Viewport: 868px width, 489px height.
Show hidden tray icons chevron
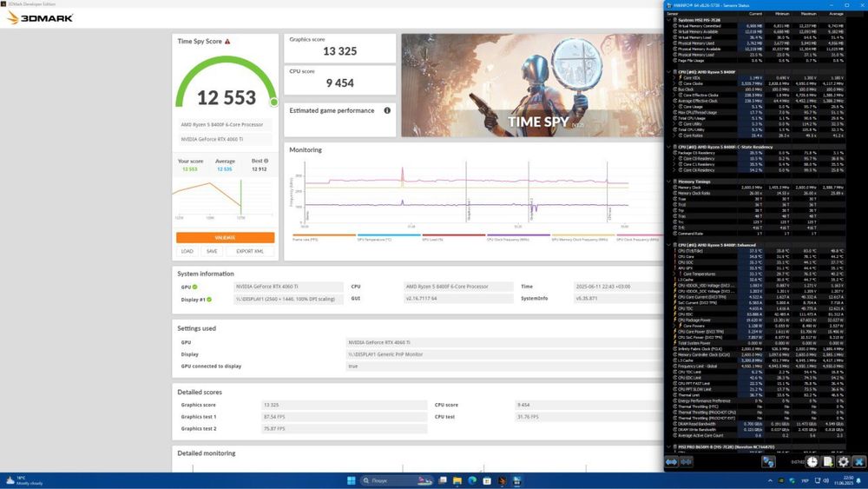coord(770,480)
